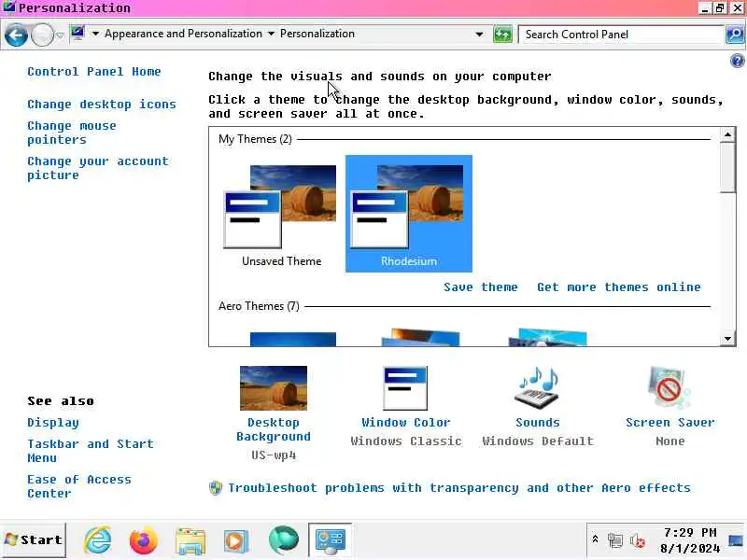This screenshot has height=560, width=747.
Task: Click theme list scroll down arrow
Action: 727,339
